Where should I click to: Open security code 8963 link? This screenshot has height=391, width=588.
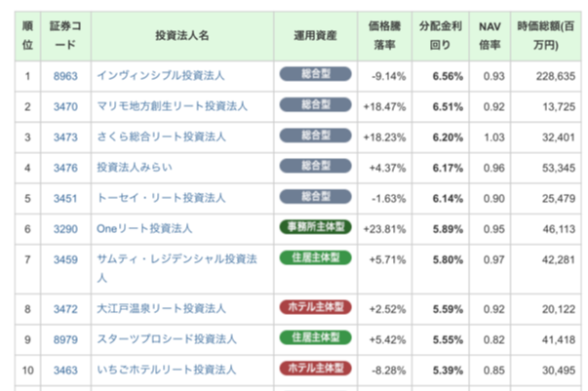[65, 76]
